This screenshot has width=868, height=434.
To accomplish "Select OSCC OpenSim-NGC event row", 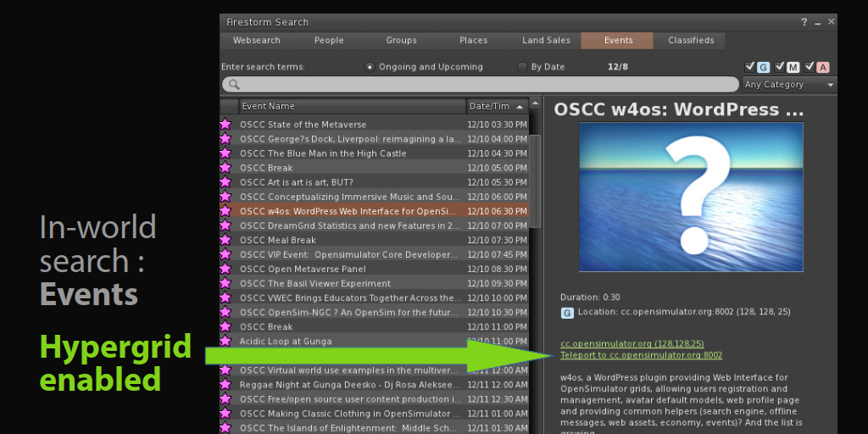I will click(374, 312).
